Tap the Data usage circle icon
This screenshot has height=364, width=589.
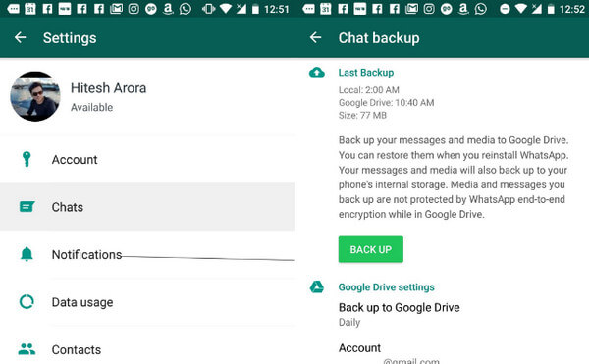(27, 302)
